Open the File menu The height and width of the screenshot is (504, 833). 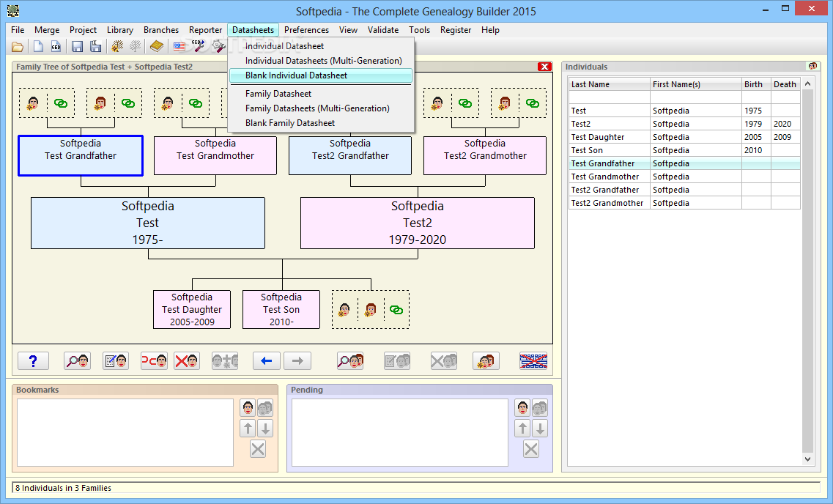pyautogui.click(x=18, y=30)
